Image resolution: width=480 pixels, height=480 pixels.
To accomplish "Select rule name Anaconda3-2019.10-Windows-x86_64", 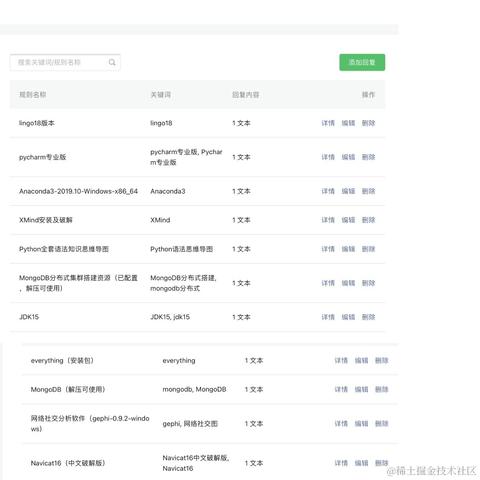I will coord(78,191).
